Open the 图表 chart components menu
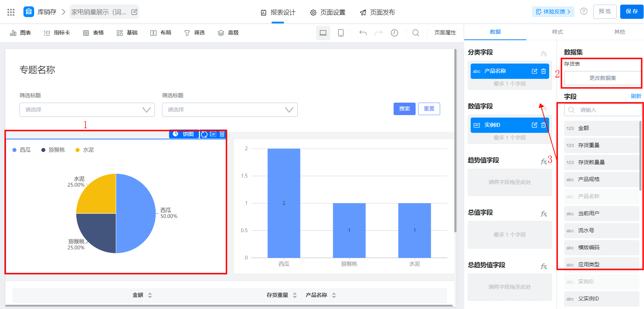This screenshot has width=644, height=309. tap(21, 33)
